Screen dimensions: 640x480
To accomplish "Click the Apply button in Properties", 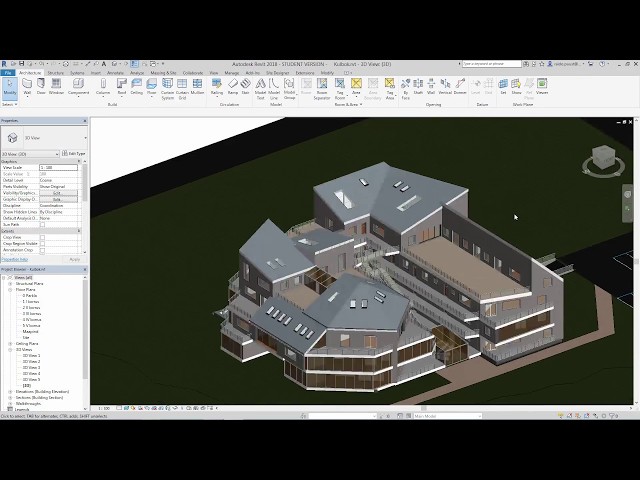I will tap(74, 259).
